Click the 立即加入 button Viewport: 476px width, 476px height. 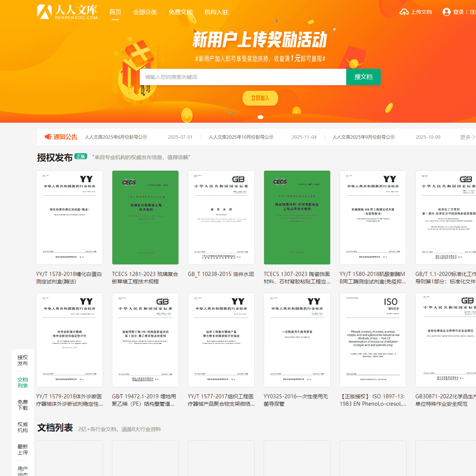click(260, 98)
